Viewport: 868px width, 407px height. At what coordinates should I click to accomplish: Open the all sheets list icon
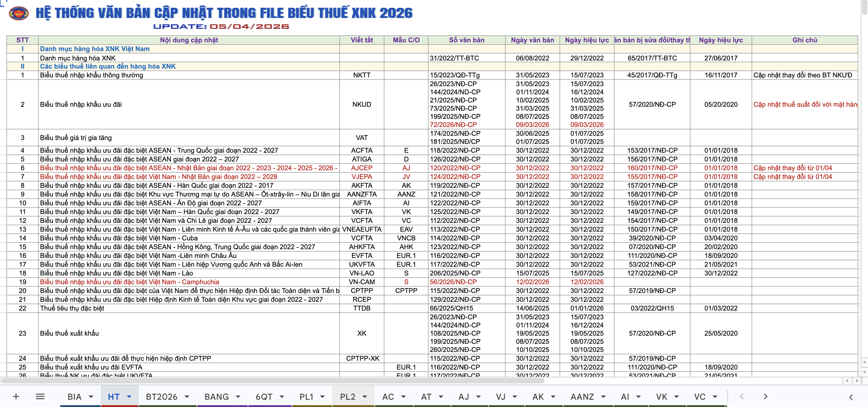40,396
